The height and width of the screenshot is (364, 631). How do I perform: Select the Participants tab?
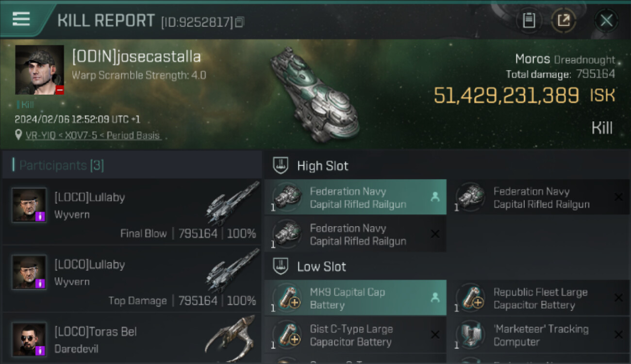(x=61, y=165)
